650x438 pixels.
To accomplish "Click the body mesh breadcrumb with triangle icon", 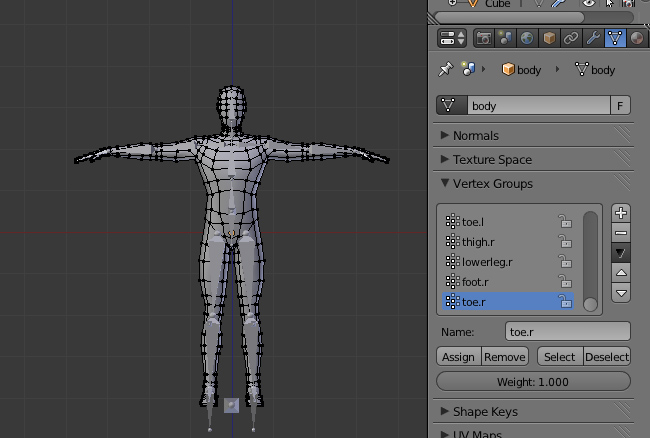I will [595, 70].
